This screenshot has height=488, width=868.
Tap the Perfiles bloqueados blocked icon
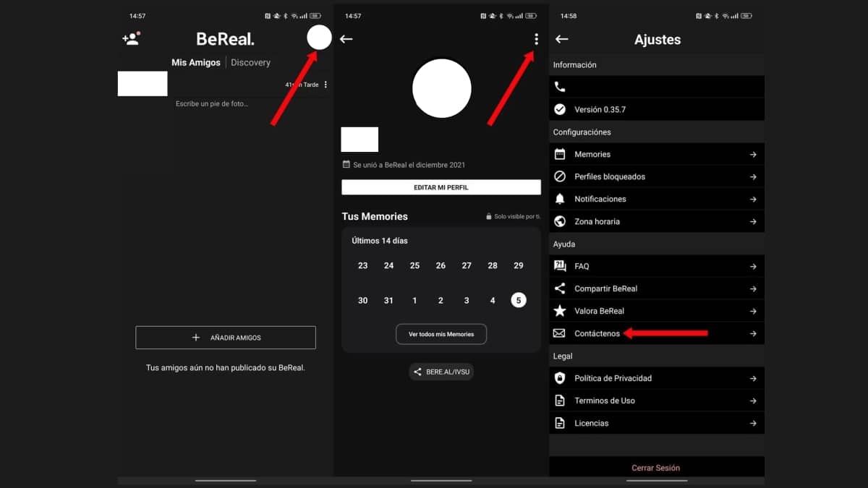[560, 176]
